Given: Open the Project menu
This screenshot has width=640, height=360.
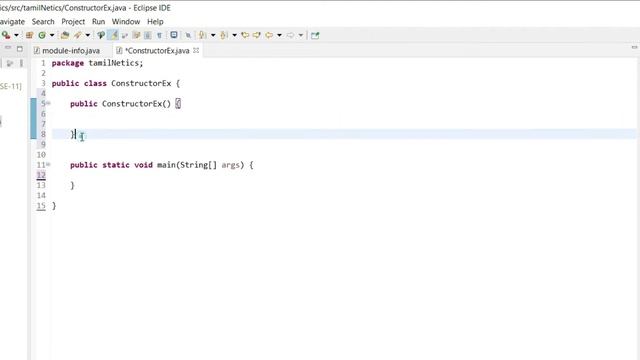Looking at the screenshot, I should click(x=73, y=22).
